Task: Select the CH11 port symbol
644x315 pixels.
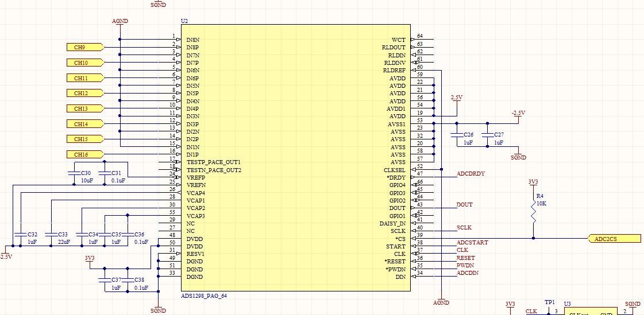Action: 85,78
